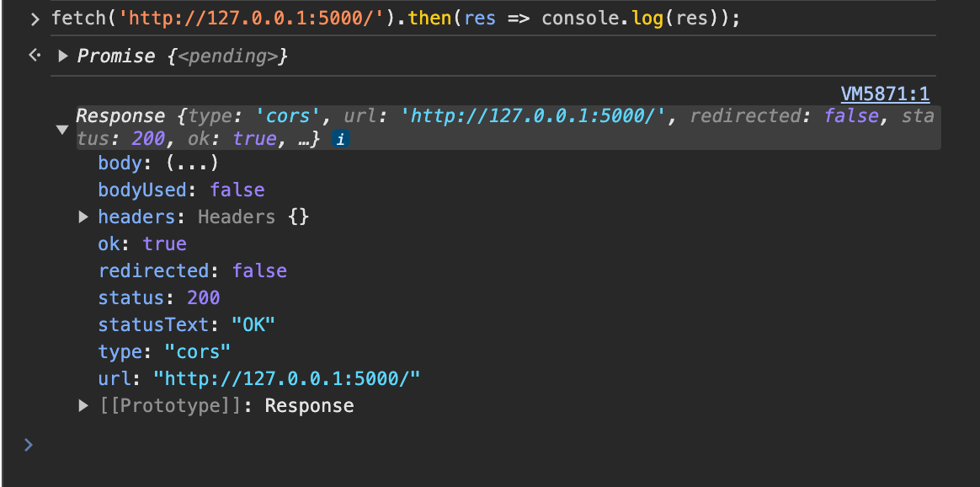Select the redirected: false property
Viewport: 980px width, 487px height.
pyautogui.click(x=192, y=271)
